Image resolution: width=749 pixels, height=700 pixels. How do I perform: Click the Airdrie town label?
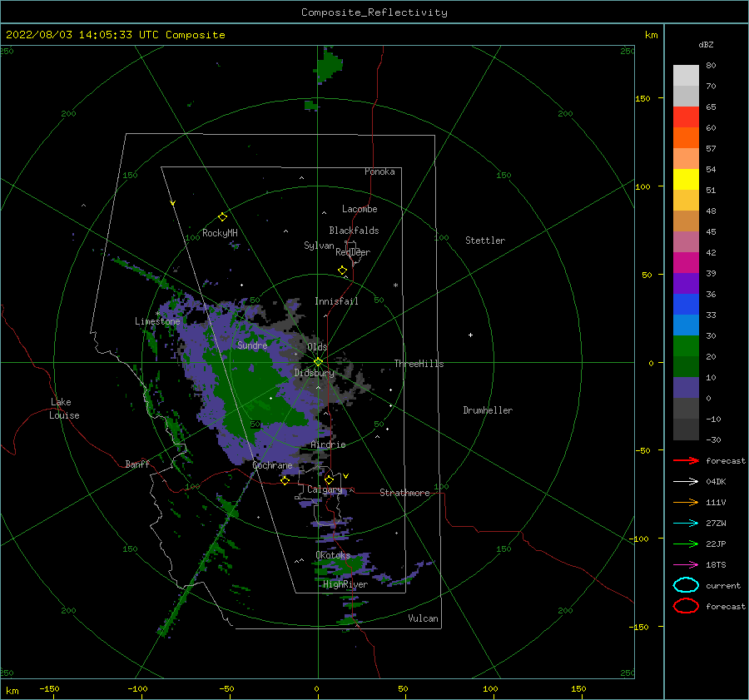[x=328, y=444]
